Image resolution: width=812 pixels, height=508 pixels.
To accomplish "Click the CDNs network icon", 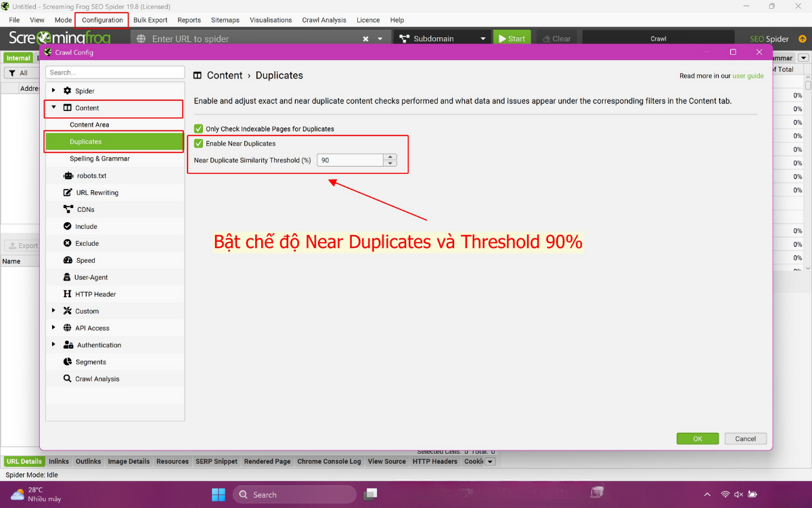I will (x=68, y=209).
